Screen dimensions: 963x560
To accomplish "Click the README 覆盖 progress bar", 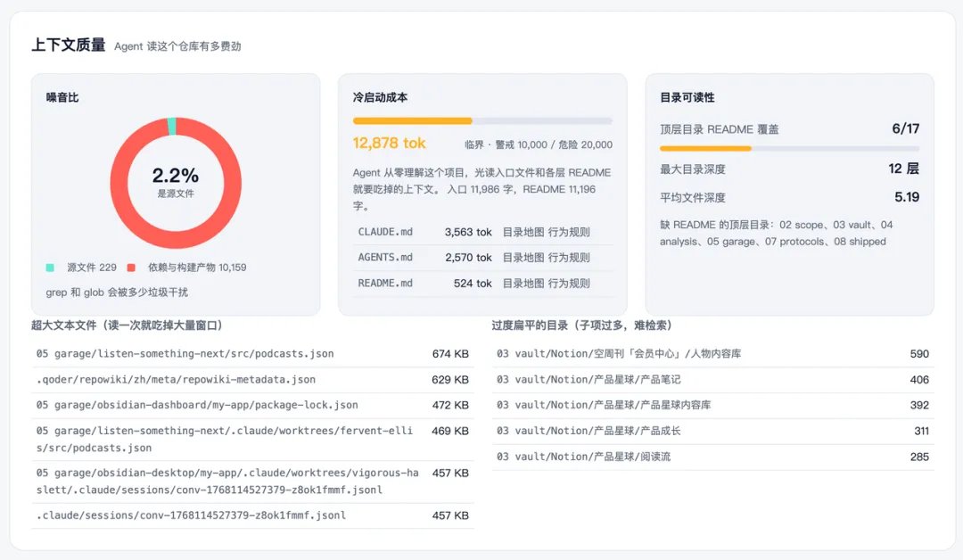I will pyautogui.click(x=789, y=149).
